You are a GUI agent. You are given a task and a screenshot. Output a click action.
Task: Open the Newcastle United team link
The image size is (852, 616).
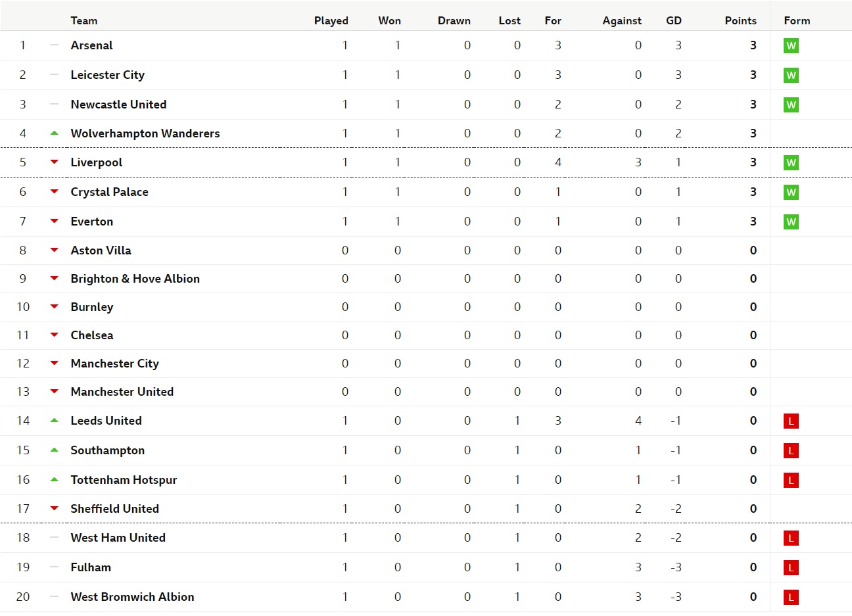118,105
